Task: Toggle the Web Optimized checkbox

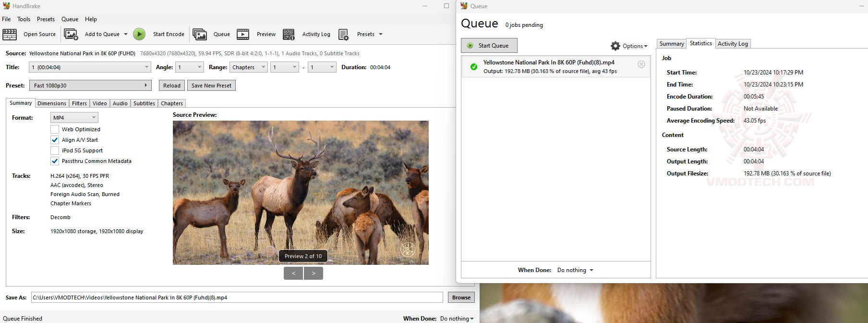Action: [x=55, y=129]
